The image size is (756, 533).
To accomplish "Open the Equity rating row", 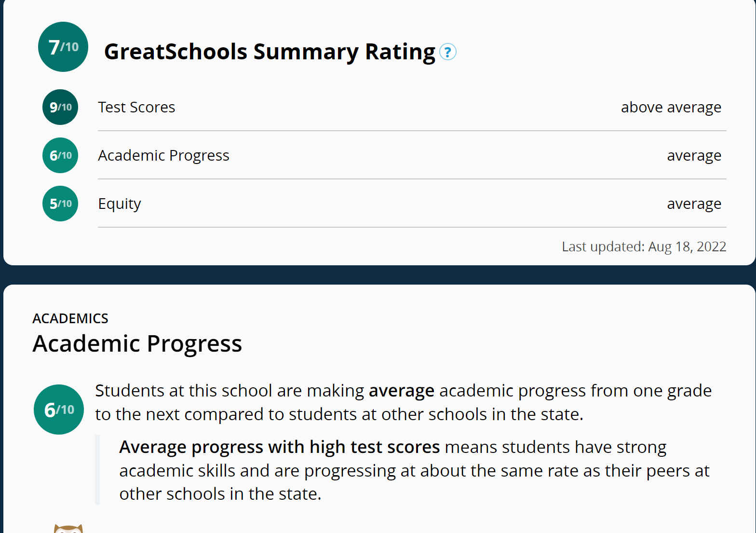I will [x=120, y=204].
